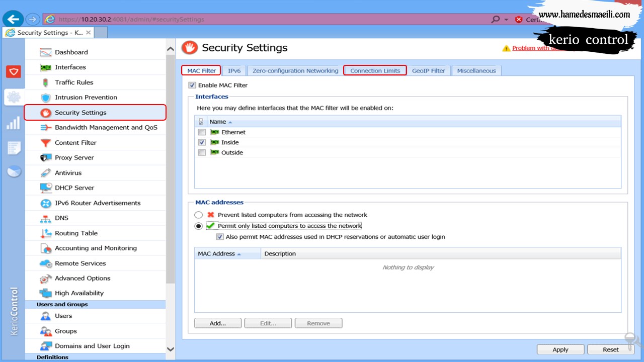The height and width of the screenshot is (362, 644).
Task: Uncheck the Inside interface checkbox
Action: [x=202, y=142]
